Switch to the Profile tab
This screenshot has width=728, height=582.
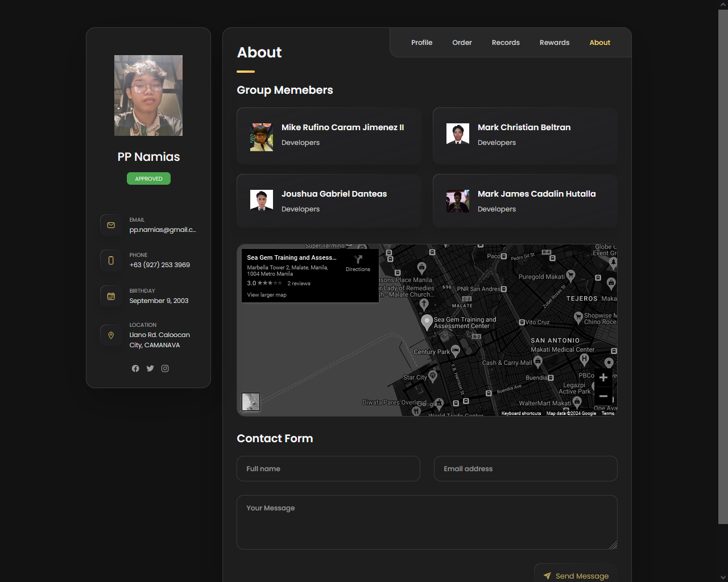point(421,43)
